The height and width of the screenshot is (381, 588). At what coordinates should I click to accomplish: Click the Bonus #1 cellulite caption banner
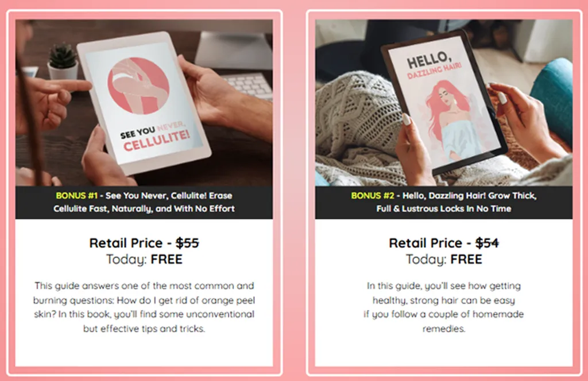144,203
